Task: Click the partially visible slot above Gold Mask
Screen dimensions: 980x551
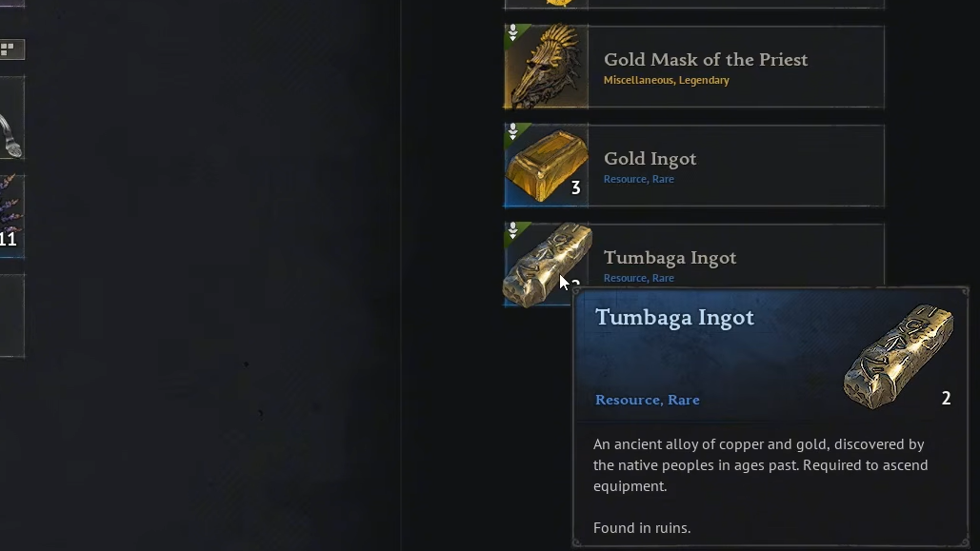Action: [693, 5]
